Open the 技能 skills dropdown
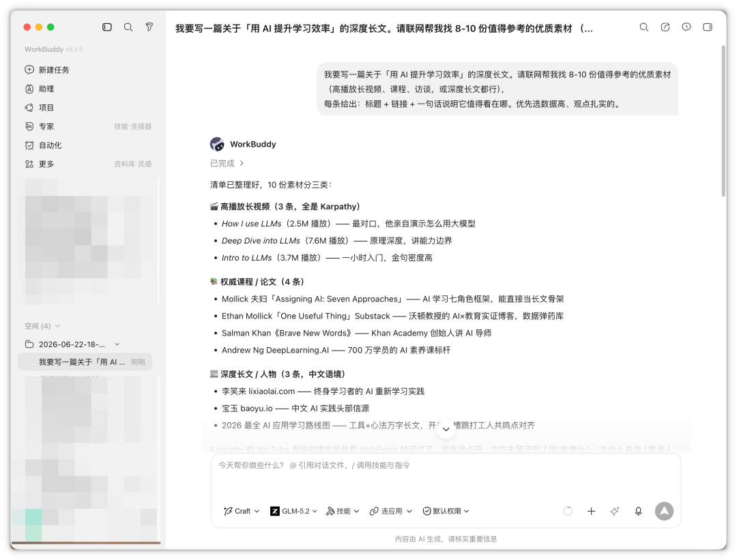This screenshot has height=560, width=737. pyautogui.click(x=343, y=511)
